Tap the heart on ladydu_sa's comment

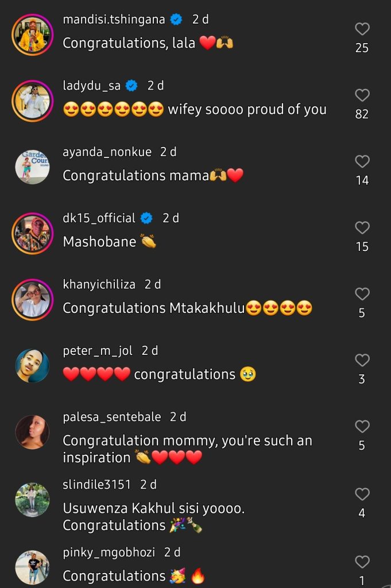362,95
